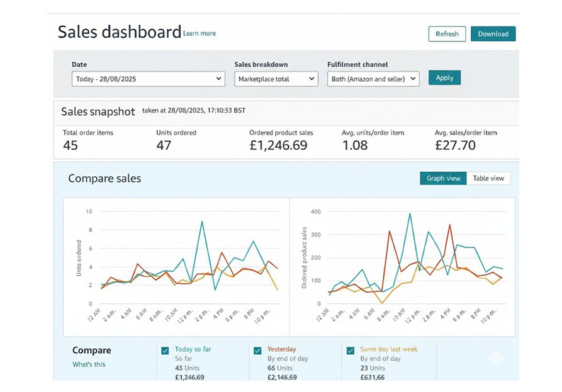Uncheck the Today so far checkbox
562x392 pixels.
[165, 350]
